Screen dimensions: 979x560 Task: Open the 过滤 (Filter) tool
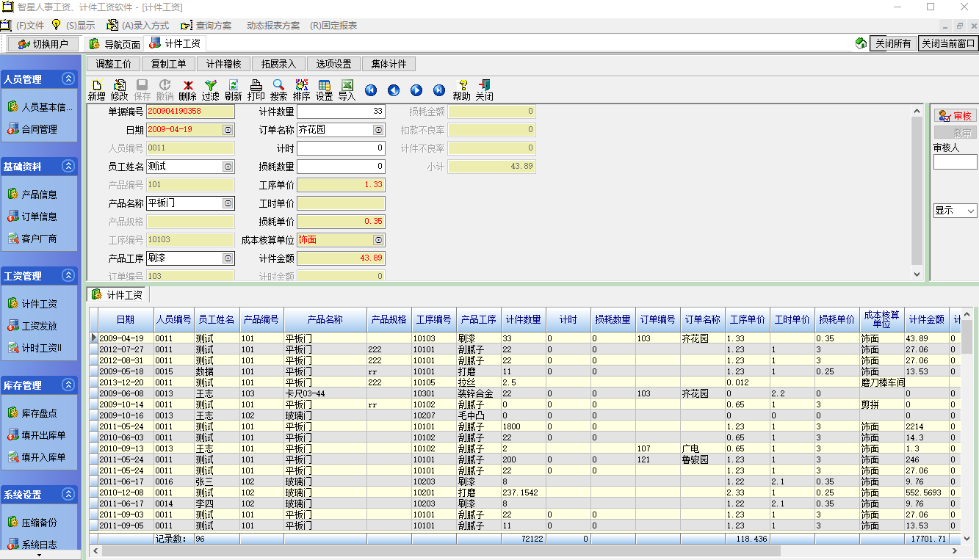(x=210, y=90)
